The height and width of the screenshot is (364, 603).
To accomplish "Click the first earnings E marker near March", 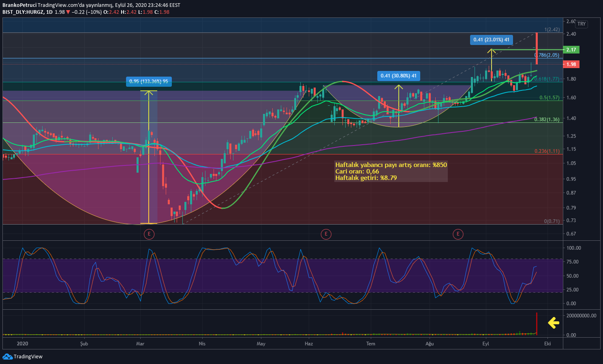I will point(149,234).
